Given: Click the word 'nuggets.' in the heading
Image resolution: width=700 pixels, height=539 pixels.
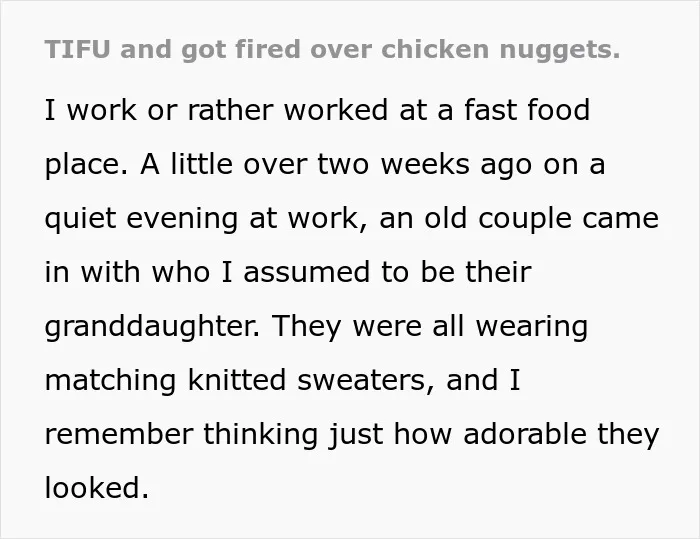Looking at the screenshot, I should pos(560,51).
